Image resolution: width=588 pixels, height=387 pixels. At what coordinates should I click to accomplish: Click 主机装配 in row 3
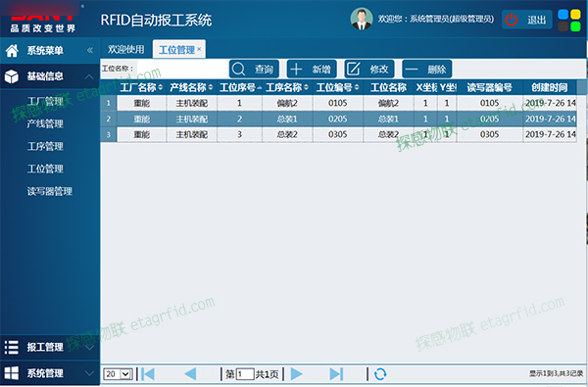(x=192, y=134)
